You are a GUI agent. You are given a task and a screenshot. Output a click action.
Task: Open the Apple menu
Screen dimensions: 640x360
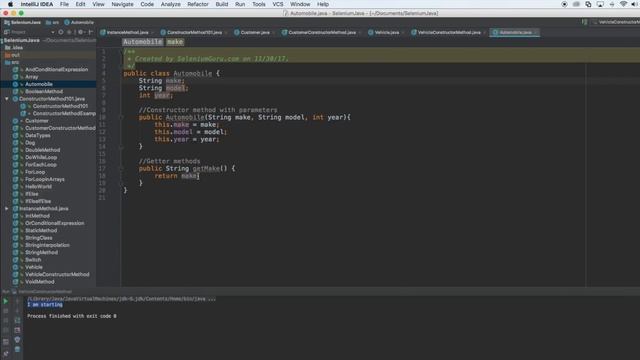10,4
